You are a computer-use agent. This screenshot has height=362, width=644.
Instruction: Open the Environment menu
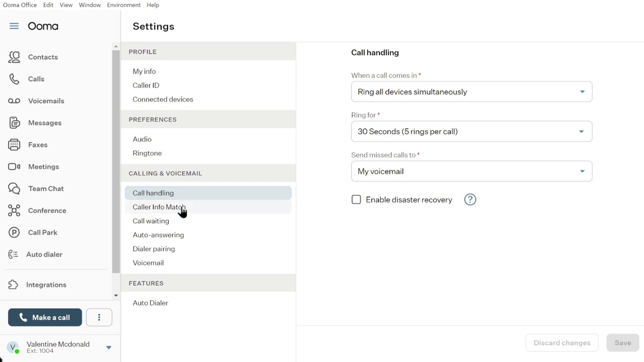(124, 5)
